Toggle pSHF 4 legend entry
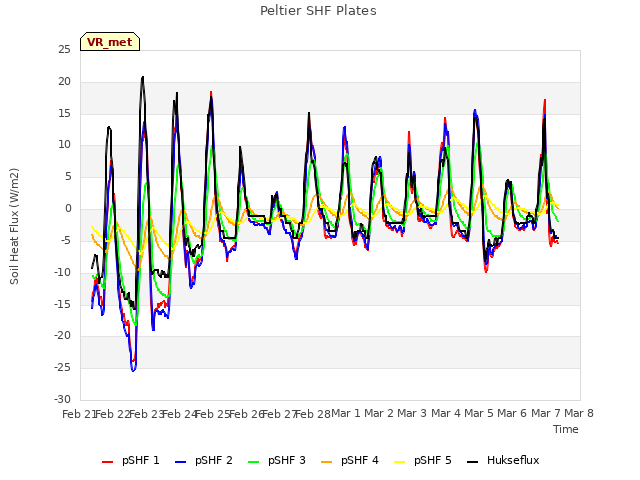The height and width of the screenshot is (480, 640). (x=350, y=460)
